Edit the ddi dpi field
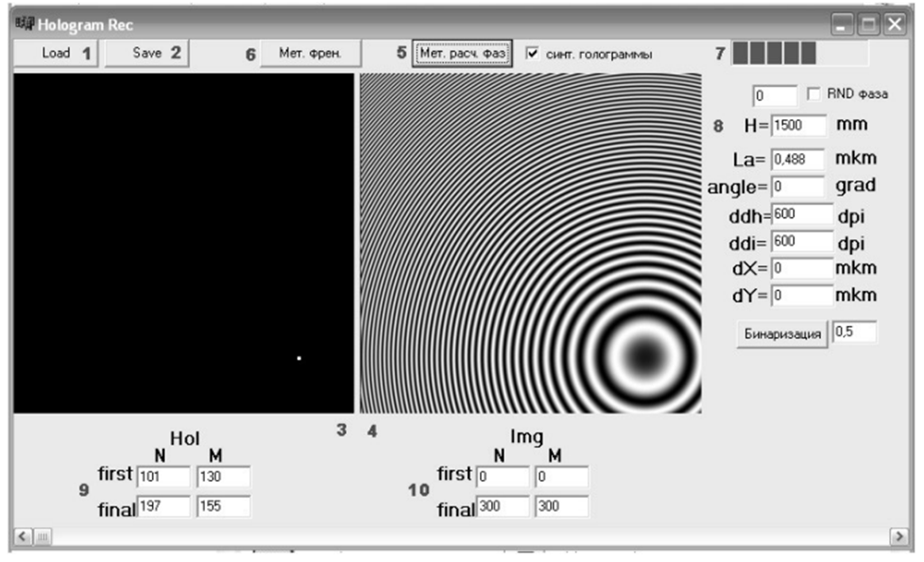The height and width of the screenshot is (562, 924). click(802, 241)
